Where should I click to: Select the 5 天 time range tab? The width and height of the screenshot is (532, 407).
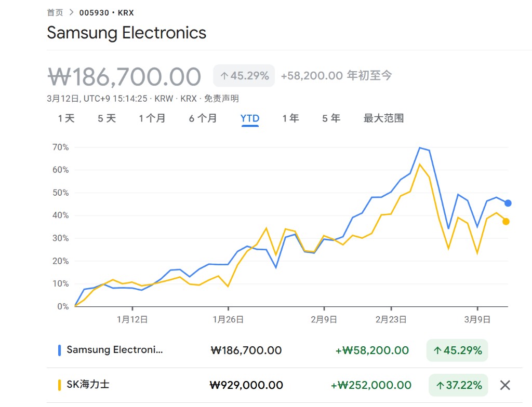(x=107, y=118)
